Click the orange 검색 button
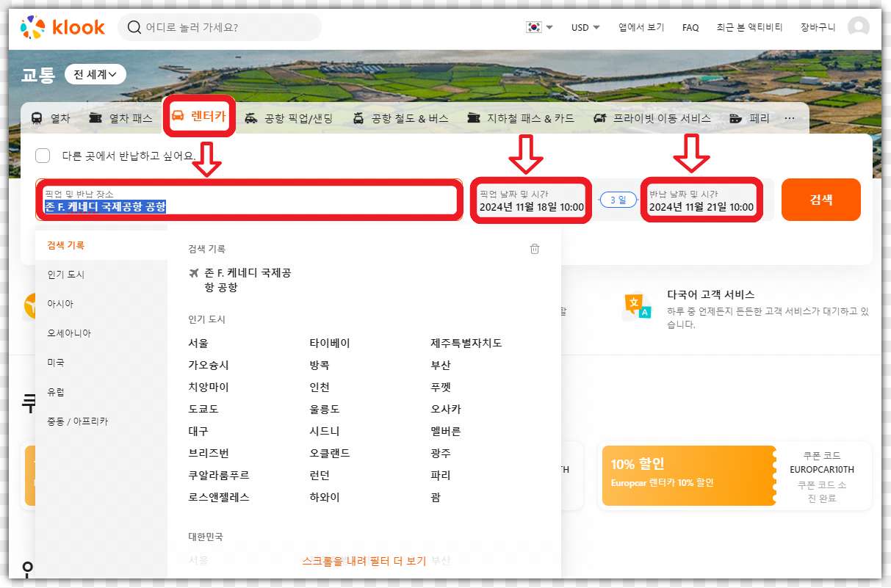Image resolution: width=891 pixels, height=588 pixels. 820,200
